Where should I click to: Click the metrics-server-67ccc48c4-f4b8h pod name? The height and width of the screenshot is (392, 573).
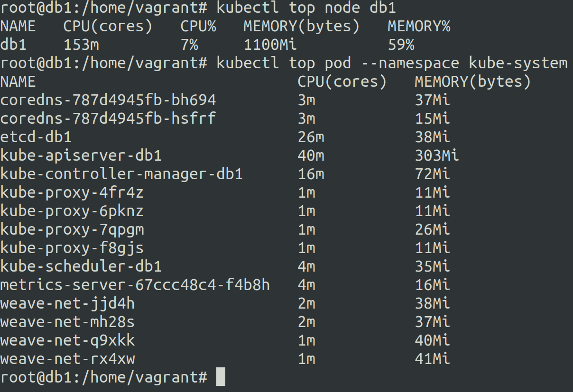pos(135,285)
